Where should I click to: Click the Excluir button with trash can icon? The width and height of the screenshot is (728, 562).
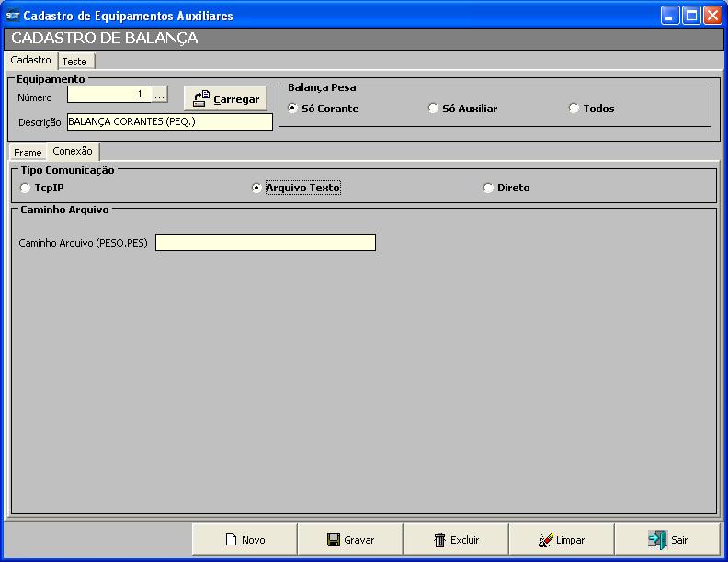click(456, 540)
